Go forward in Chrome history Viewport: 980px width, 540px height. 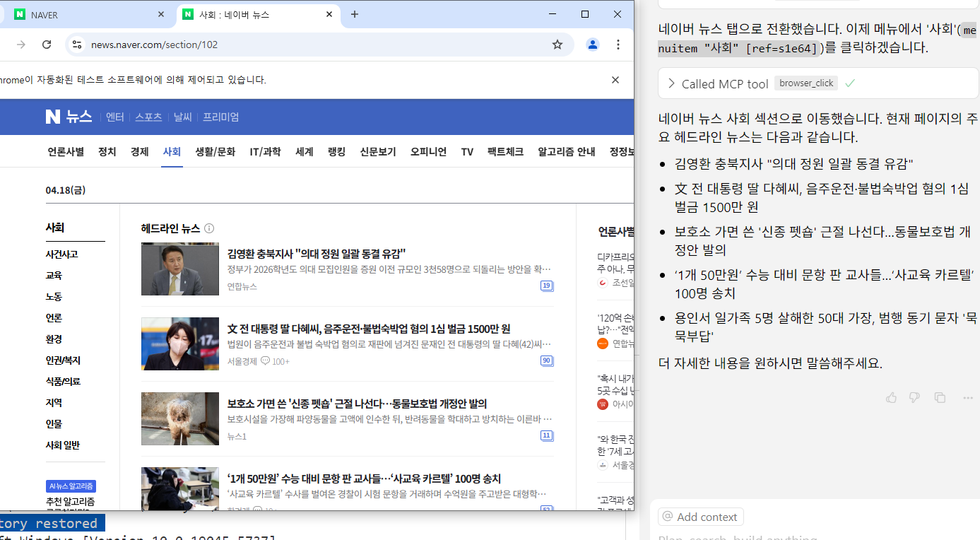coord(21,45)
